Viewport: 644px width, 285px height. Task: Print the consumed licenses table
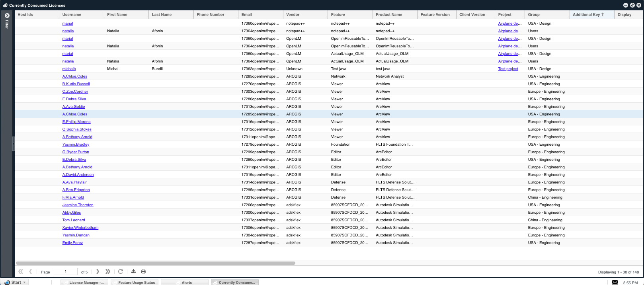coord(143,271)
